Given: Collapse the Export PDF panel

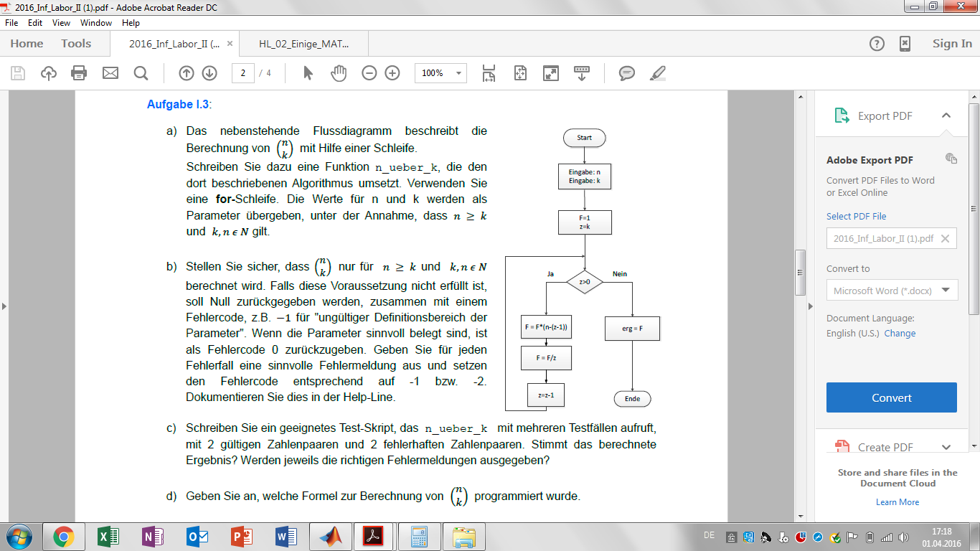Looking at the screenshot, I should click(946, 116).
